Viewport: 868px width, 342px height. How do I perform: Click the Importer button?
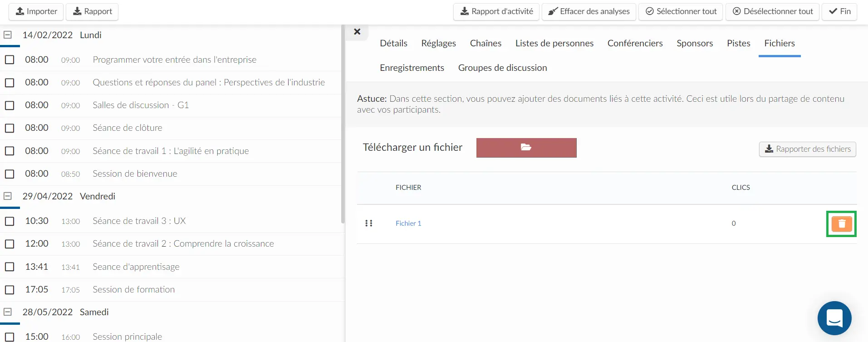click(x=37, y=11)
